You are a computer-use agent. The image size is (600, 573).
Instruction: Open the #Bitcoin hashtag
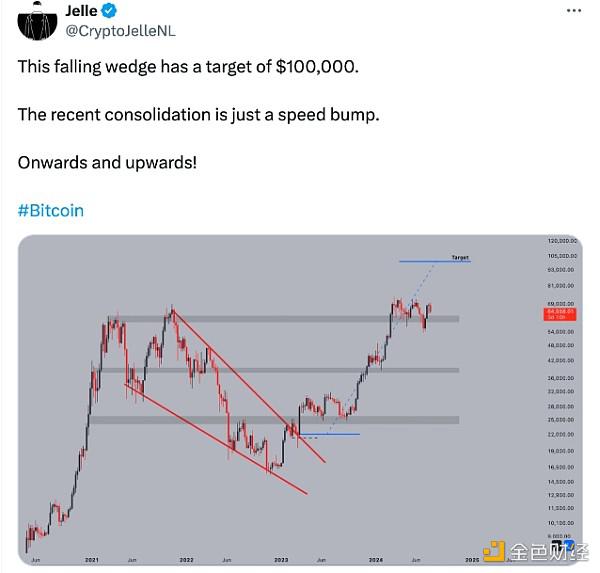(x=50, y=211)
